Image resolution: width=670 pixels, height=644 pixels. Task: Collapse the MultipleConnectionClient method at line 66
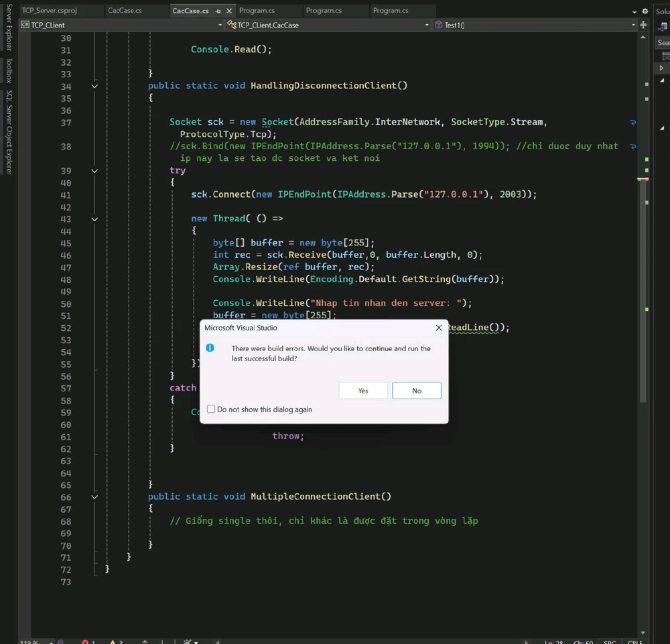(94, 497)
